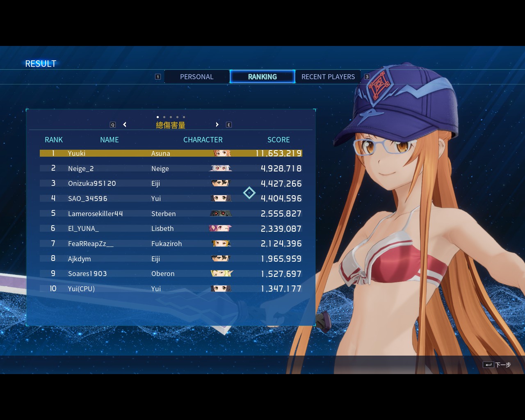The image size is (525, 420).
Task: Select player name El_YUNA_
Action: point(83,228)
